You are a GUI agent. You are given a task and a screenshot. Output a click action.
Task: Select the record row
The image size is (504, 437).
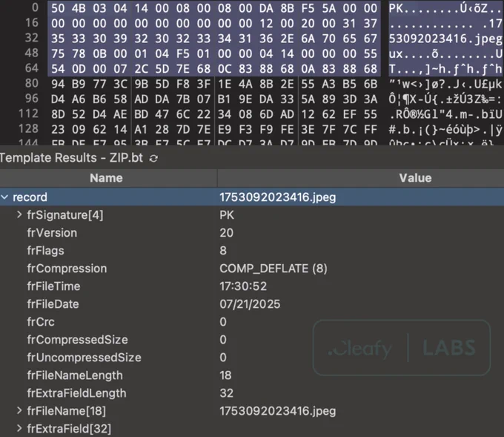(x=252, y=197)
